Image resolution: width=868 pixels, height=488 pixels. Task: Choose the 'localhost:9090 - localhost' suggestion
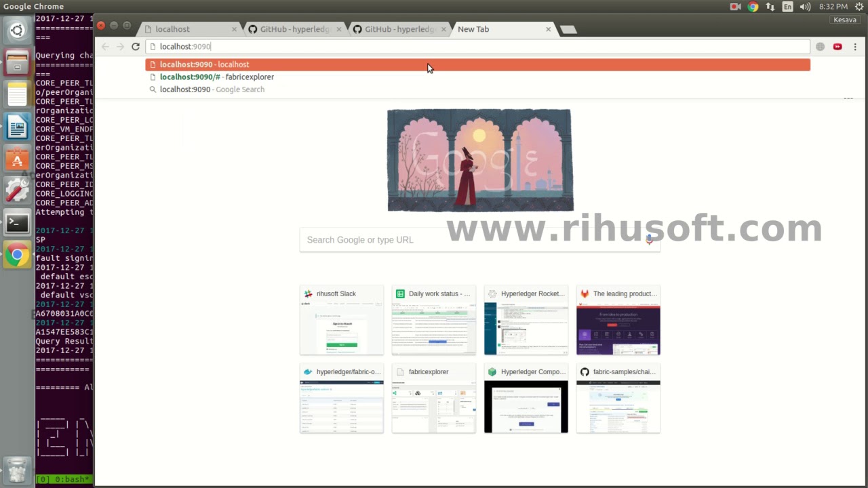(477, 64)
